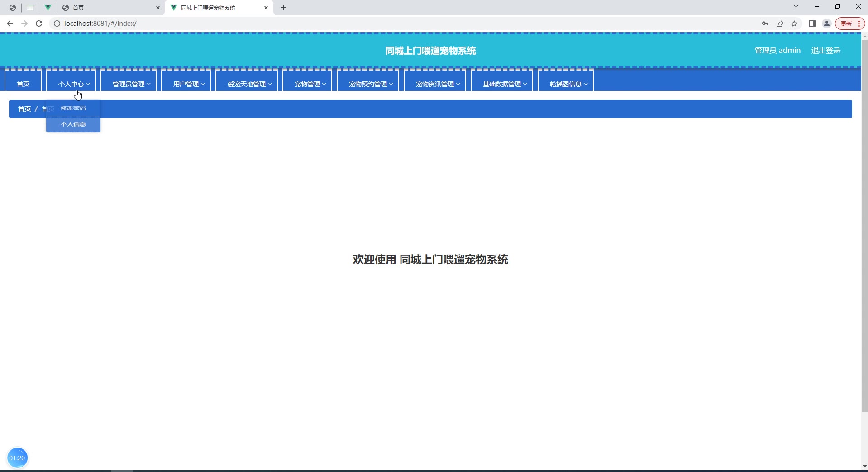The height and width of the screenshot is (472, 868).
Task: Click the red 更新 update button
Action: pyautogui.click(x=850, y=24)
